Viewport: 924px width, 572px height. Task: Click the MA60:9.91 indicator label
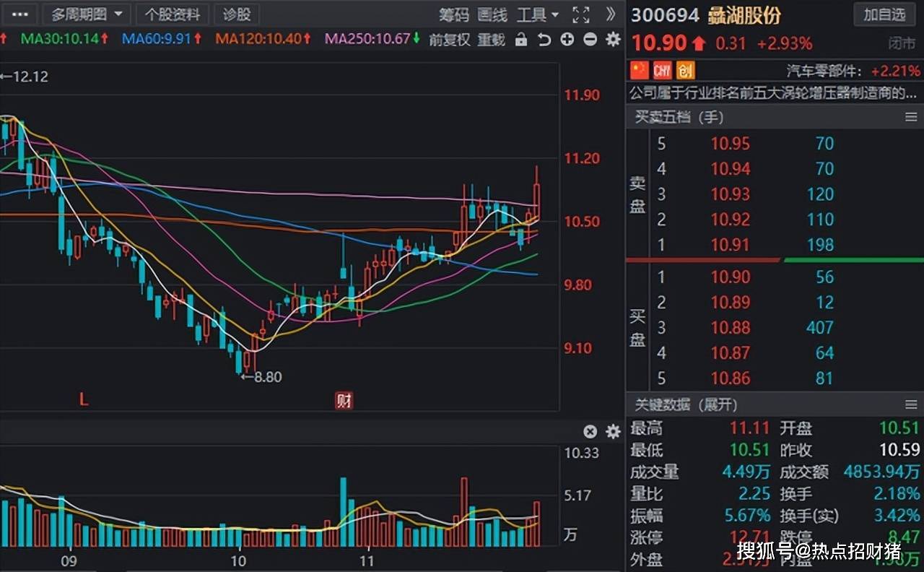[162, 38]
